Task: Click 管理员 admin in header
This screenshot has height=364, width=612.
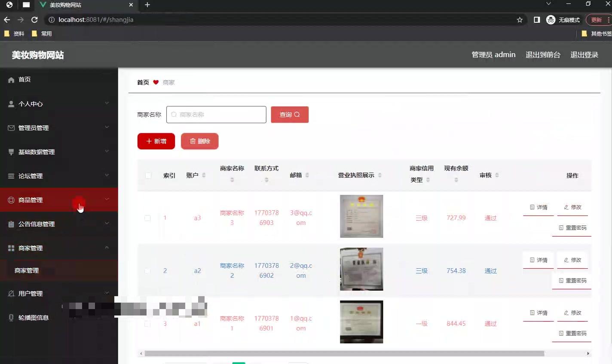Action: [493, 55]
